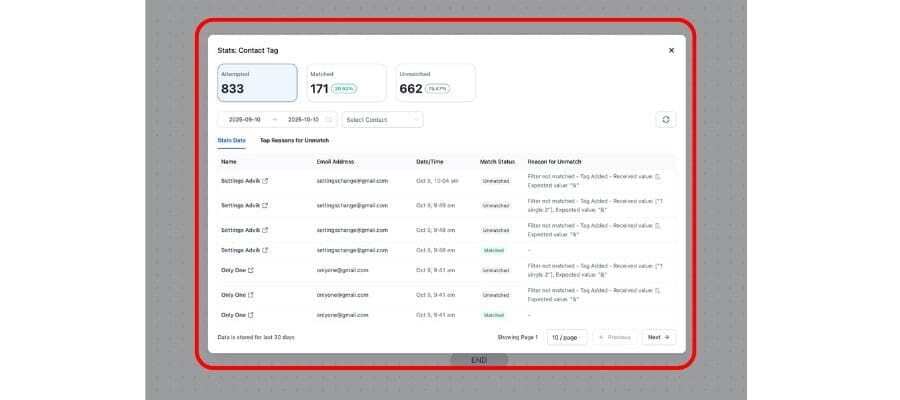Switch to the Stats Data tab
The width and height of the screenshot is (900, 400).
(x=231, y=140)
